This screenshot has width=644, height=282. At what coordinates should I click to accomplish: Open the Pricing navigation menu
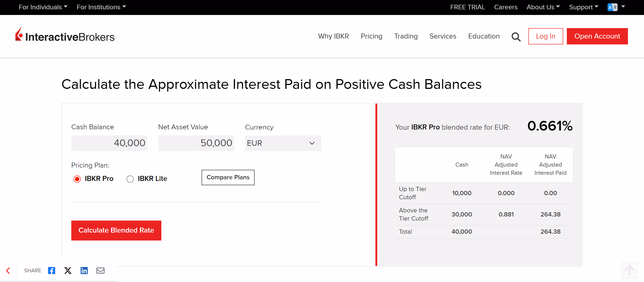[371, 36]
